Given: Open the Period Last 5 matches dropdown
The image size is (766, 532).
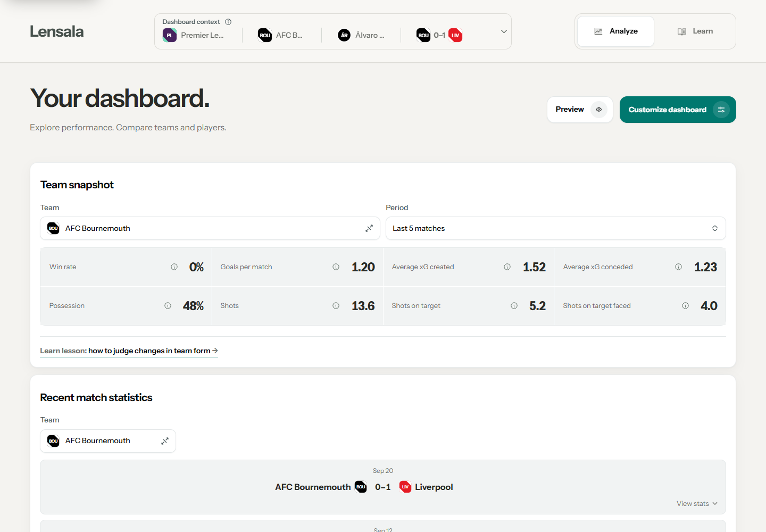Looking at the screenshot, I should click(x=555, y=228).
